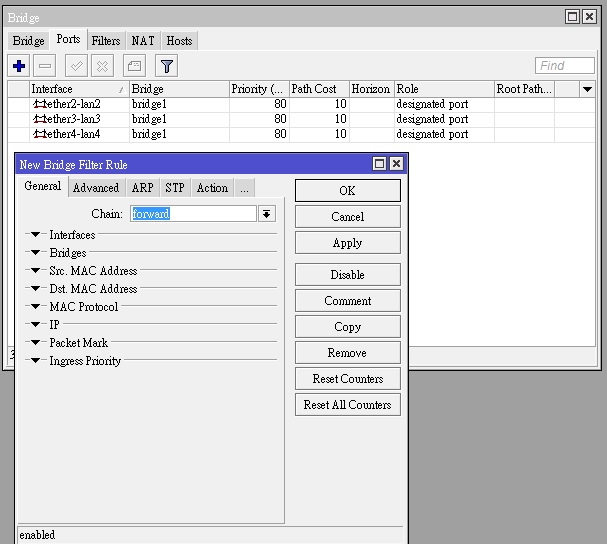Sort by the Priority column header

(x=259, y=89)
